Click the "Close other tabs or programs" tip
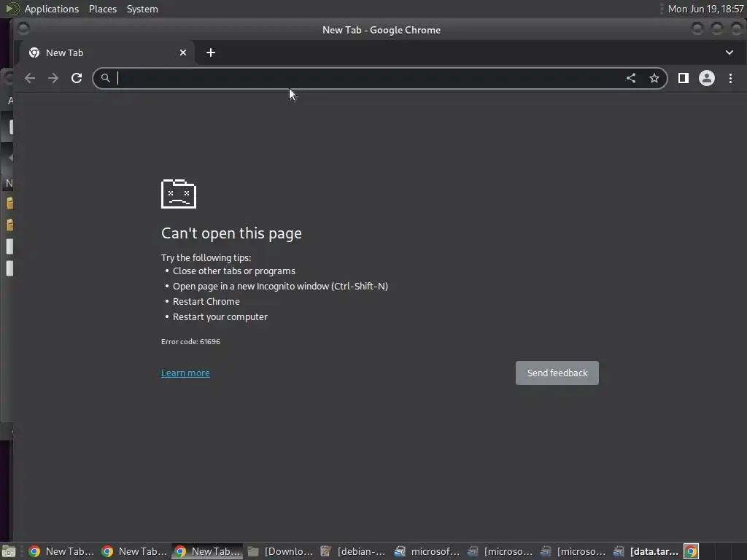The image size is (747, 560). pyautogui.click(x=234, y=271)
